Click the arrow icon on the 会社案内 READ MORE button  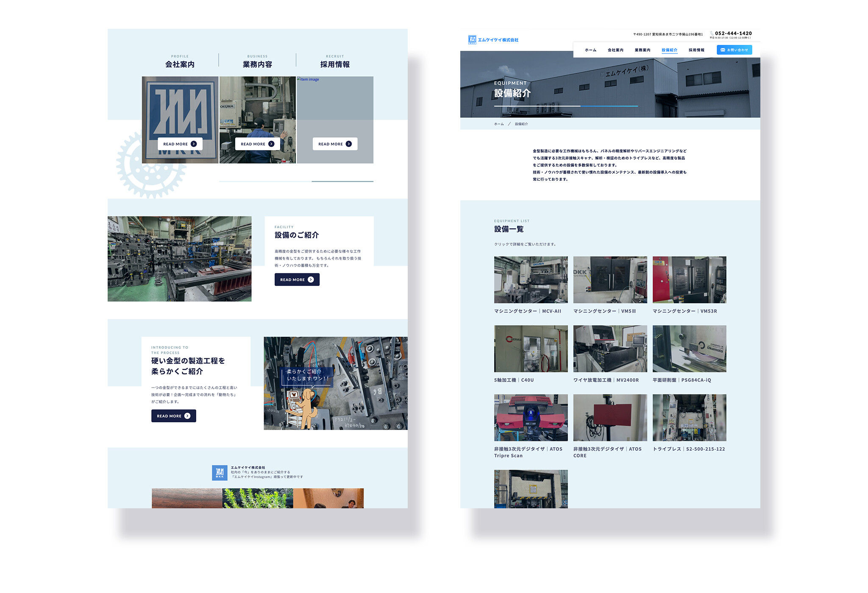194,144
